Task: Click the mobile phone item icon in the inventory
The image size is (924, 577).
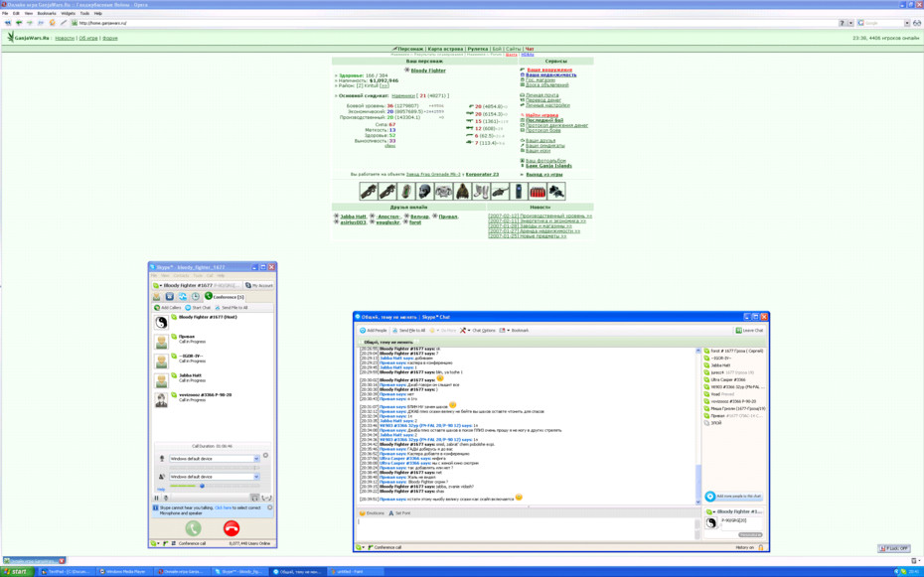Action: [518, 192]
